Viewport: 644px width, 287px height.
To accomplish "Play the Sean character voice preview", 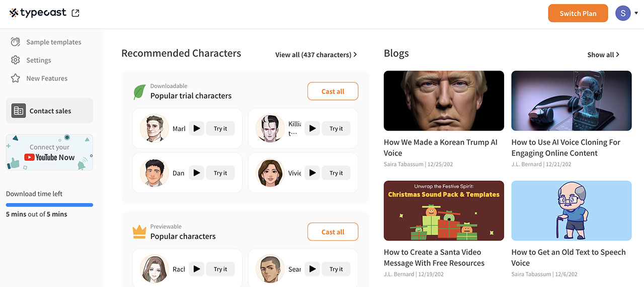I will coord(312,269).
